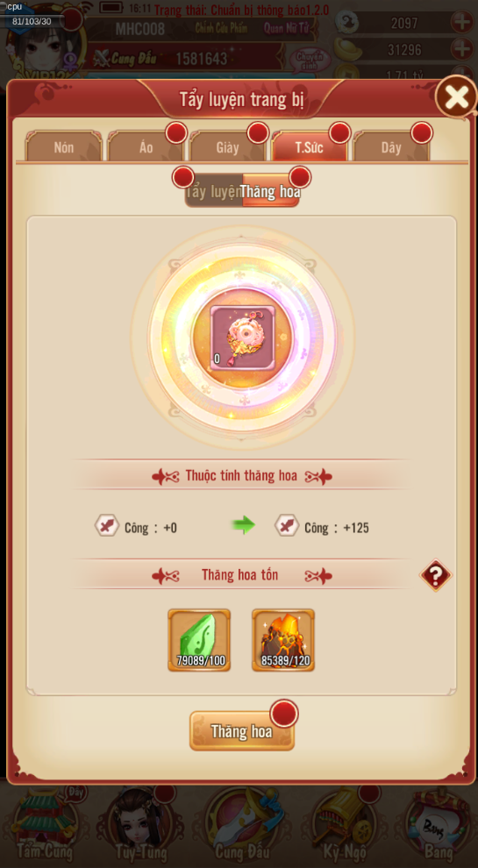
Task: Tap the molten ore material icon
Action: click(283, 641)
